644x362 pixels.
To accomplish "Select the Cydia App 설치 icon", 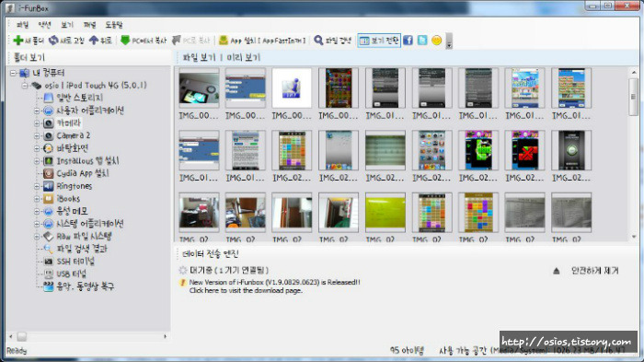I will point(49,173).
